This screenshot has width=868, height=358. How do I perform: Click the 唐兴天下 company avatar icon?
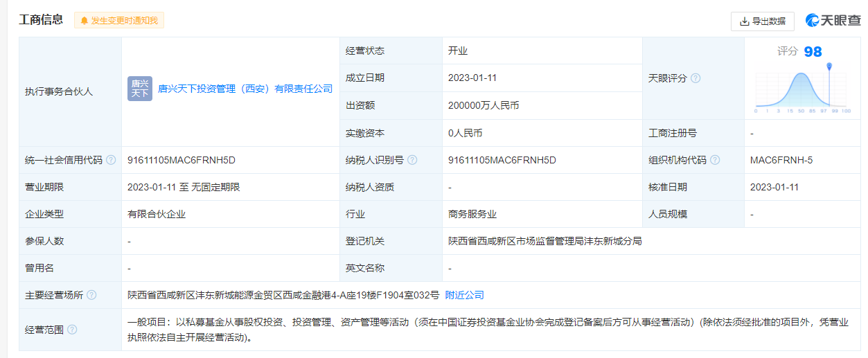(x=140, y=89)
